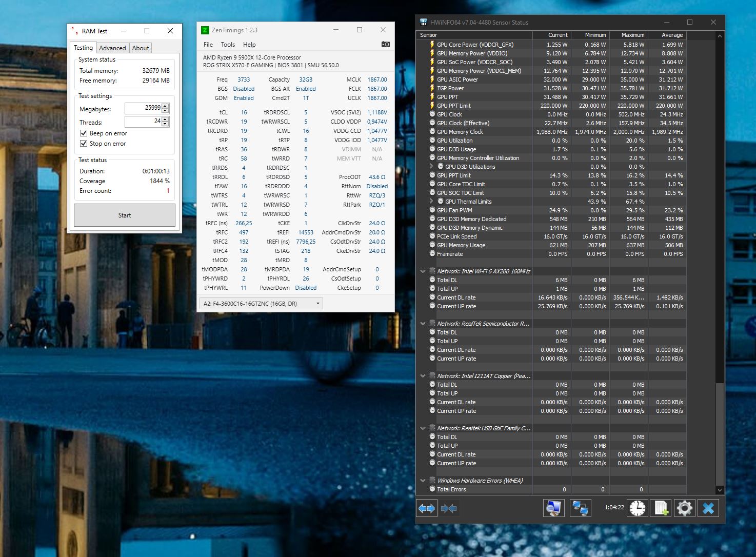756x557 pixels.
Task: Click the clock icon in HWiNFO toolbar
Action: [x=638, y=508]
